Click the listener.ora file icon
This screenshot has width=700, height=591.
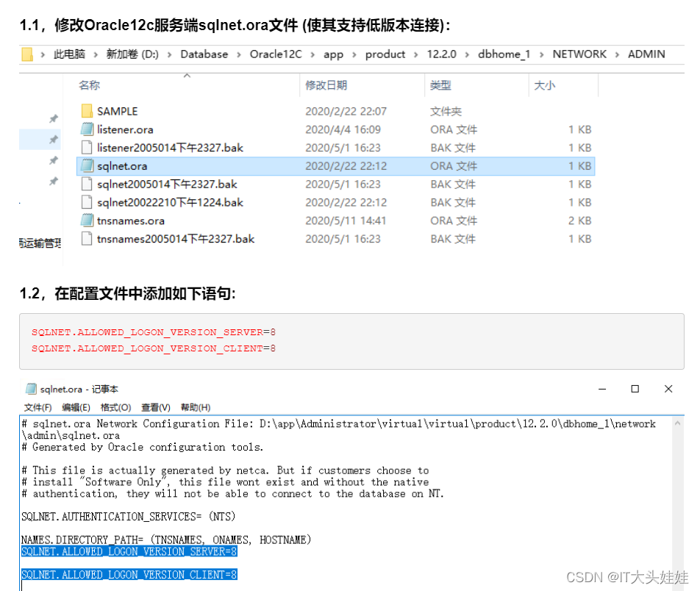87,129
